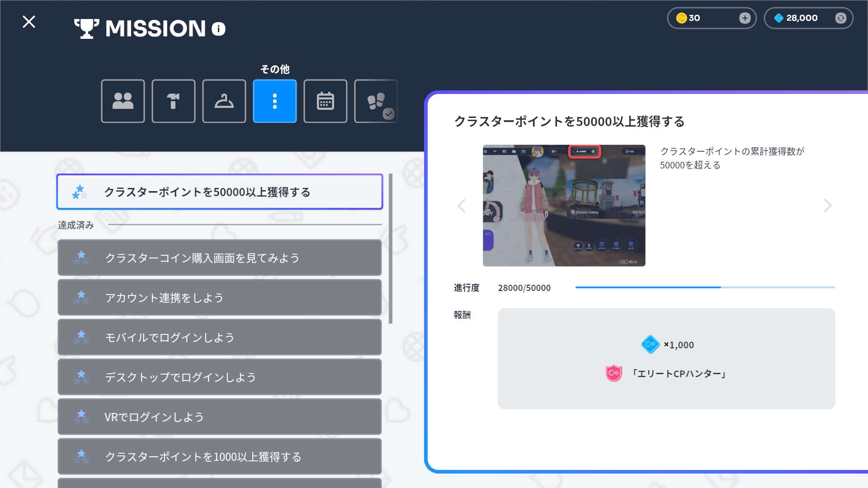The width and height of the screenshot is (868, 488).
Task: Select completed mission クラスターコイン購入画面を見てみよう
Action: (x=220, y=258)
